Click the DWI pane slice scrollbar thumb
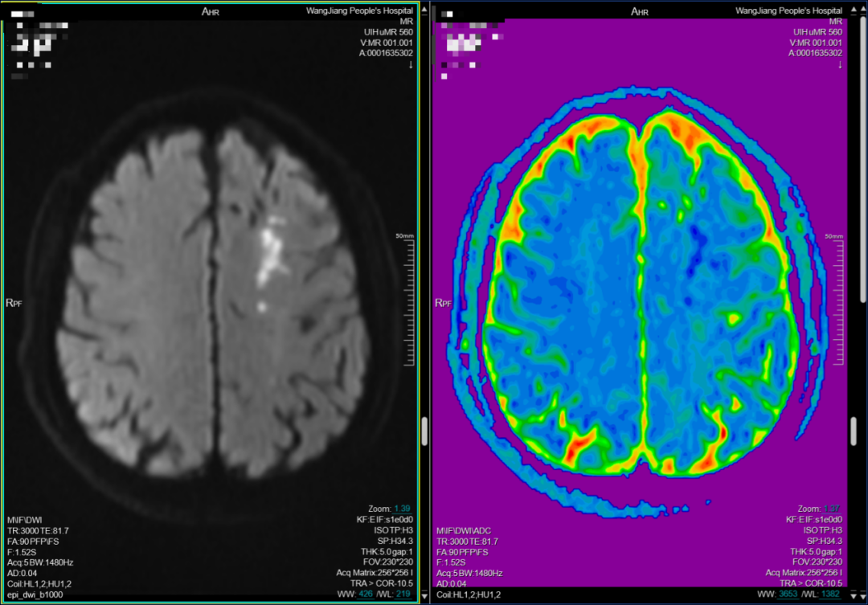Image resolution: width=868 pixels, height=605 pixels. tap(424, 431)
